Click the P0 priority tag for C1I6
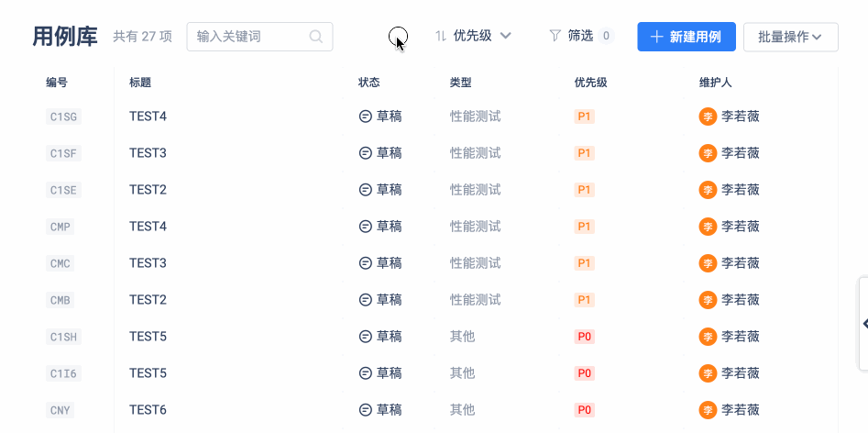This screenshot has height=433, width=868. coord(584,373)
